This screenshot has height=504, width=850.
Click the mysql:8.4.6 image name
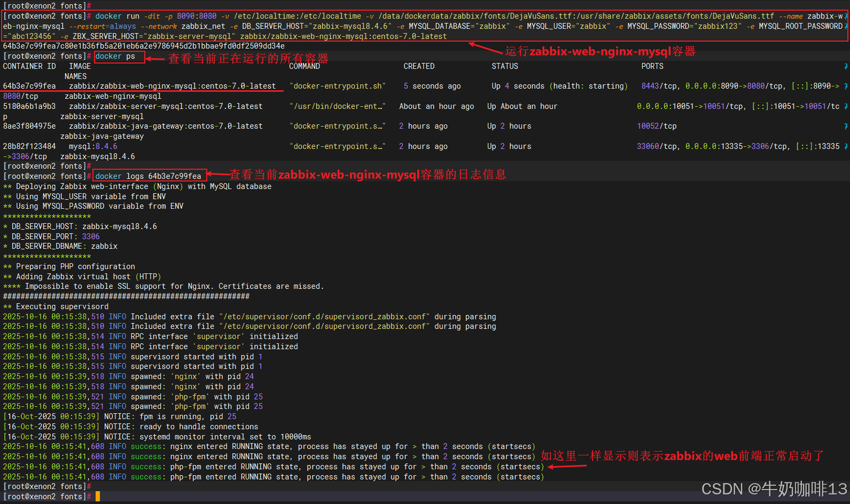coord(93,146)
